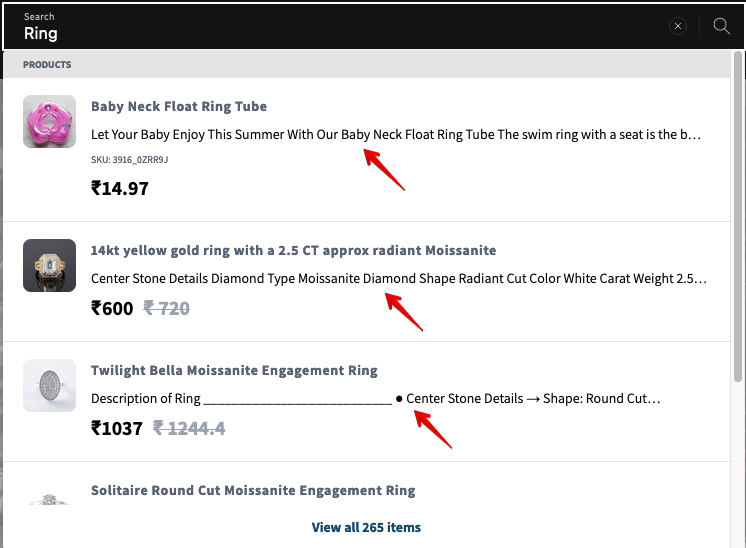Clear the search field with X icon
746x548 pixels.
(678, 26)
